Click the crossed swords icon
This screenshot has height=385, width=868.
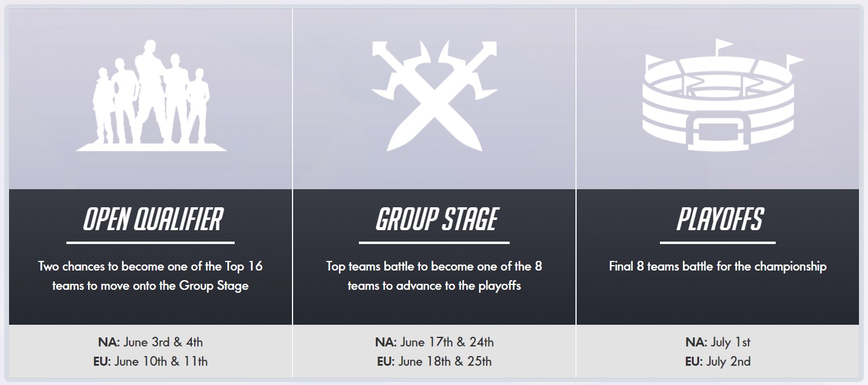[434, 95]
